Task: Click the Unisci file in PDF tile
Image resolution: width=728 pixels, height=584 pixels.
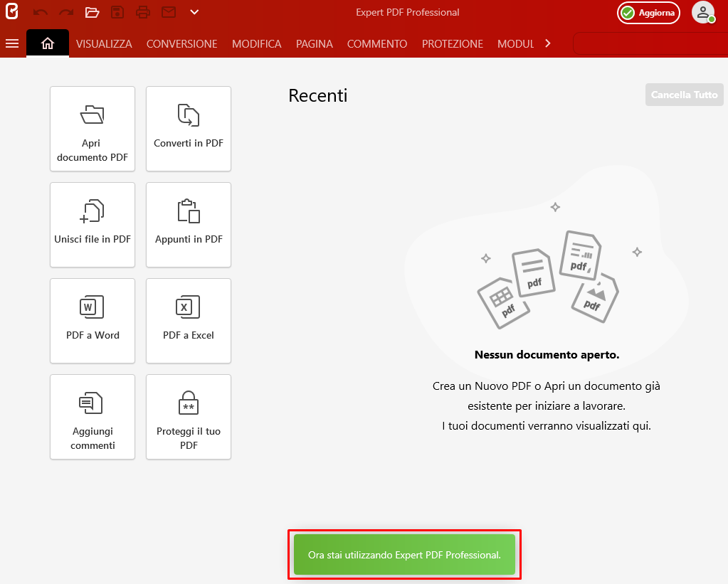Action: [x=93, y=225]
